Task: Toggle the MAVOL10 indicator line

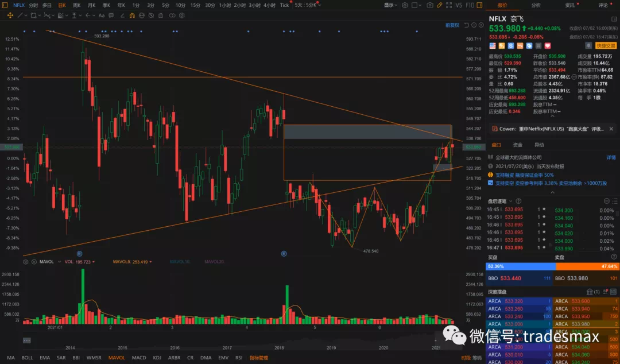Action: click(x=180, y=262)
